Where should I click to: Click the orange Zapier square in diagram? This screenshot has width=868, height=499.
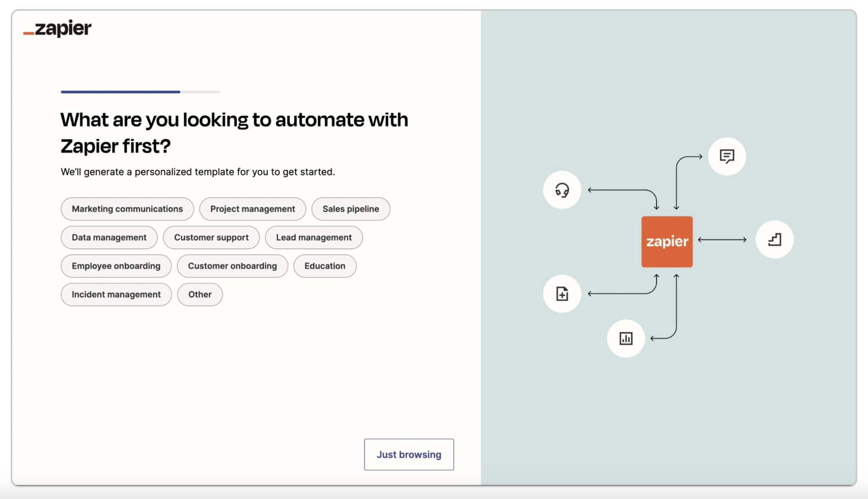pyautogui.click(x=667, y=242)
